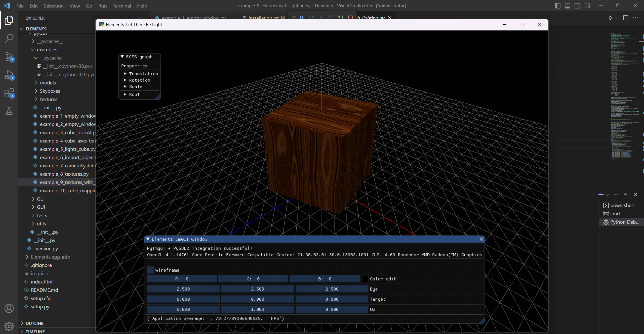Screen dimensions: 644x334
Task: Open the Explorer More Actions ellipsis
Action: click(x=141, y=18)
